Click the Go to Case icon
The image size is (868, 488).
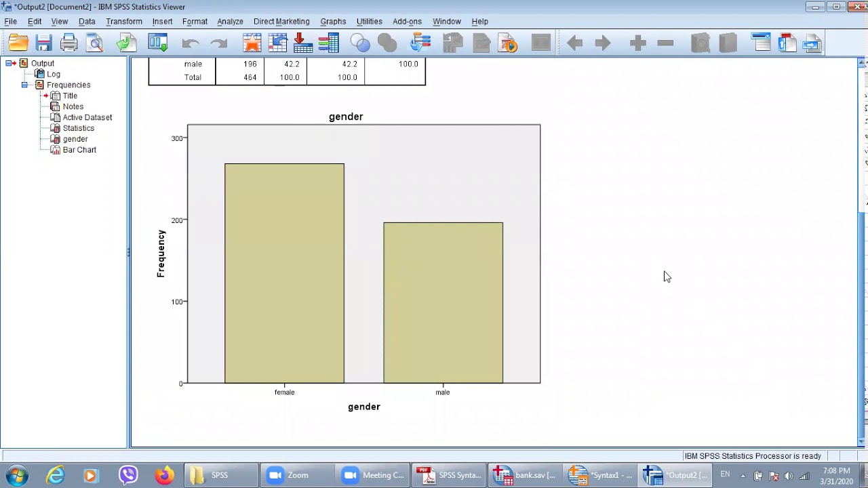coord(278,43)
